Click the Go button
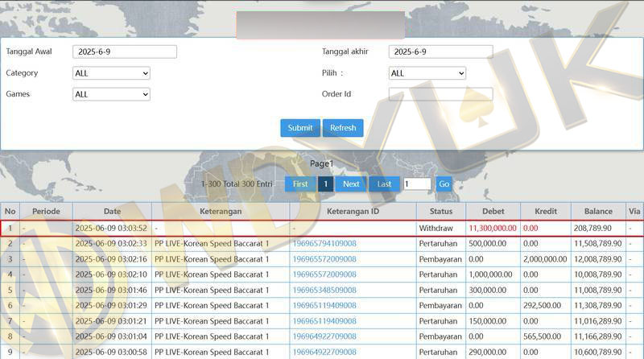Image resolution: width=644 pixels, height=359 pixels. coord(444,184)
